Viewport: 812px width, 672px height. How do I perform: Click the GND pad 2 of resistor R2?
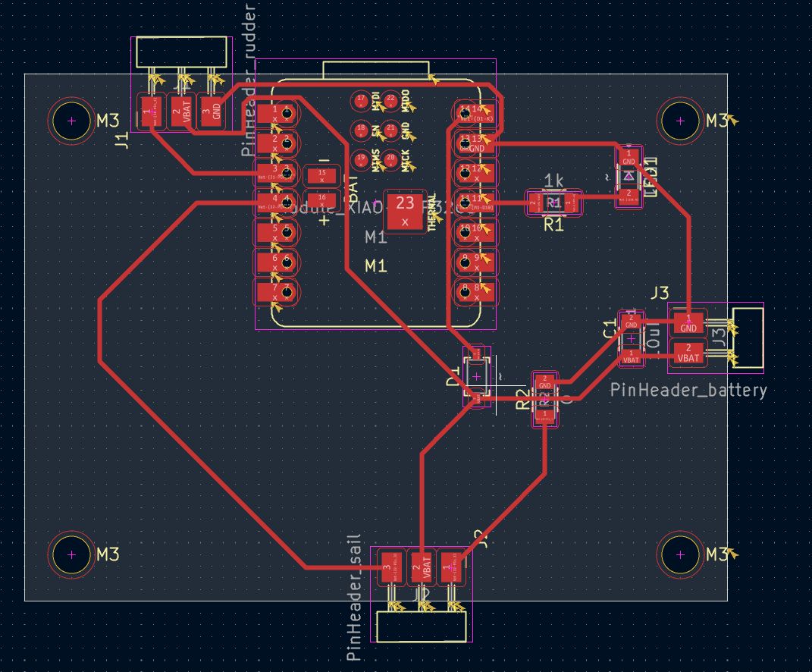coord(545,382)
